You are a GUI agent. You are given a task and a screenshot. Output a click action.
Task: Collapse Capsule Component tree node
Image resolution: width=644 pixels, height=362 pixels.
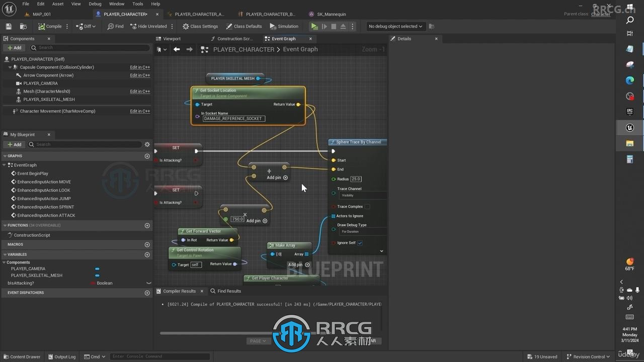tap(10, 67)
